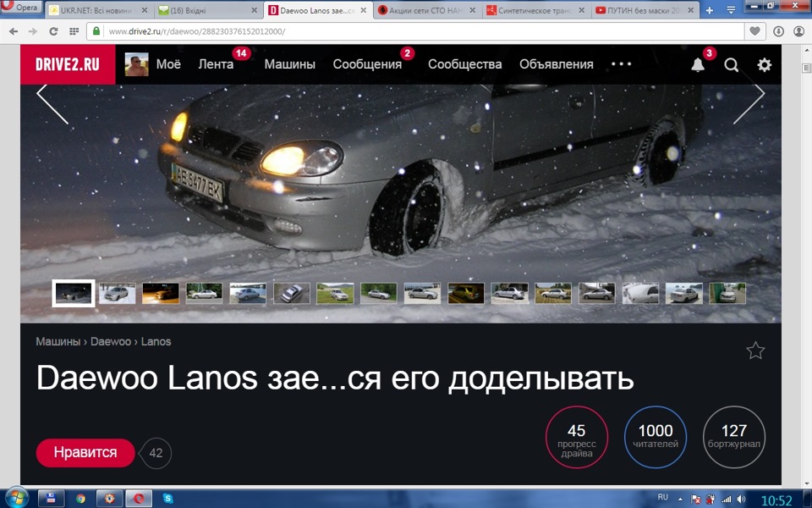Viewport: 812px width, 508px height.
Task: Click the volume icon in system tray
Action: click(741, 500)
